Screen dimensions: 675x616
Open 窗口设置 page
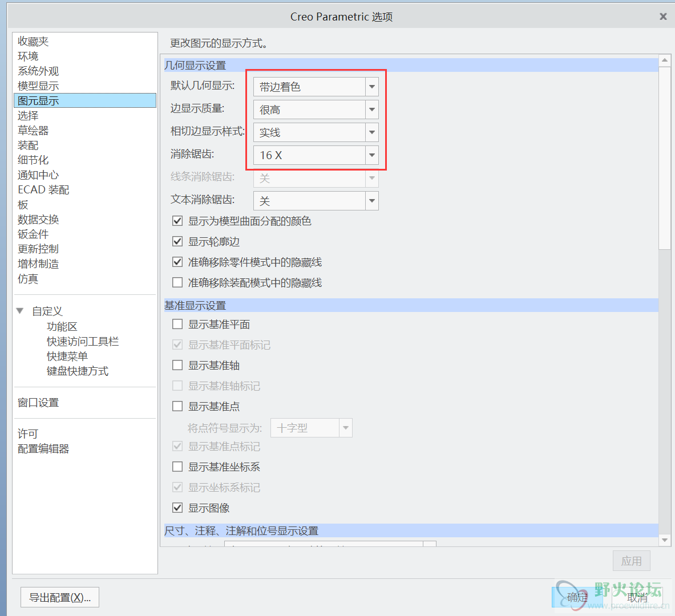tap(38, 403)
